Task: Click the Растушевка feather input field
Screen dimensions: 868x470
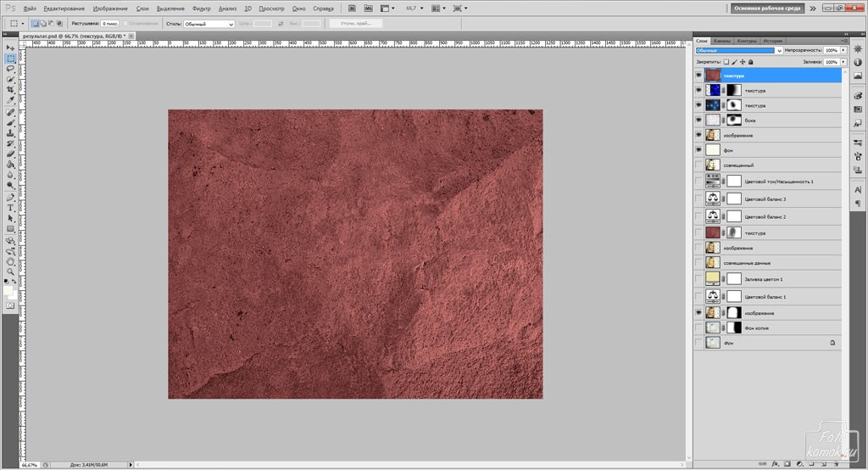Action: (110, 24)
